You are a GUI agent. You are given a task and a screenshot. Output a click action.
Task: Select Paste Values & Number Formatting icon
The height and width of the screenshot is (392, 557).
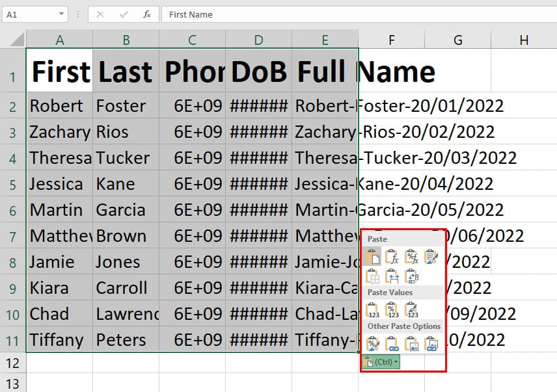pyautogui.click(x=392, y=309)
